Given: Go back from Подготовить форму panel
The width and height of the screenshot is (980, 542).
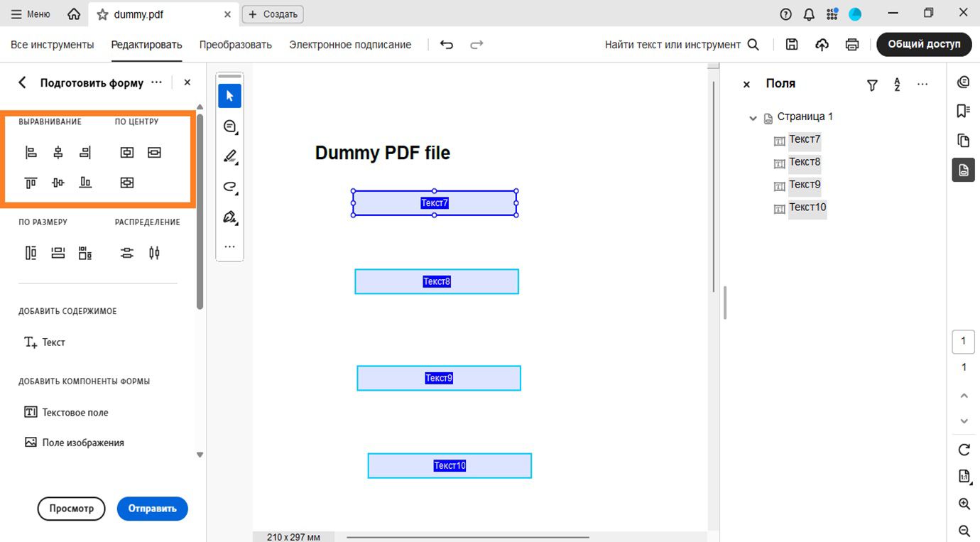Looking at the screenshot, I should point(22,83).
